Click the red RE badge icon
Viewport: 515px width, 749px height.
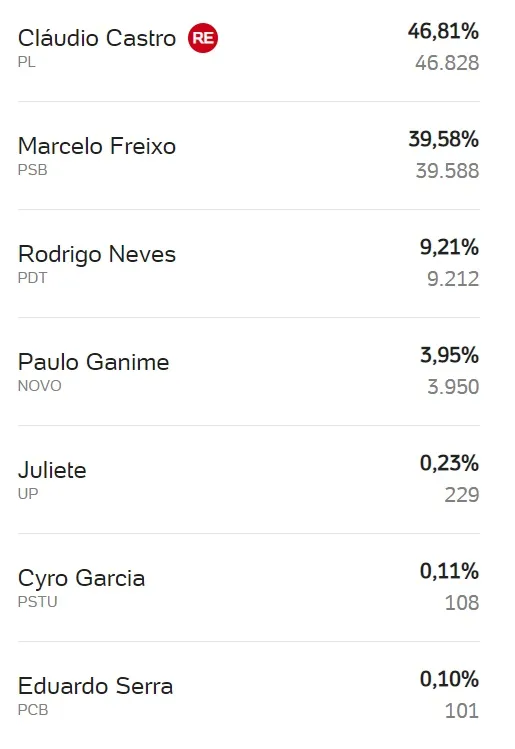tap(203, 38)
